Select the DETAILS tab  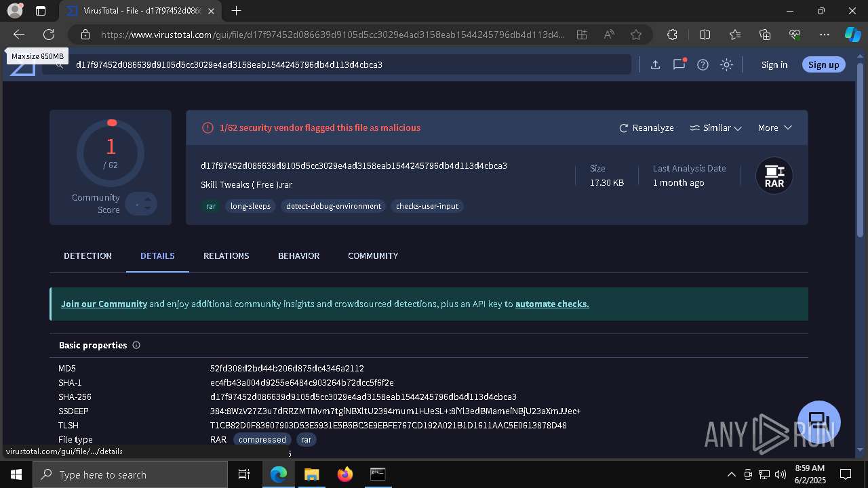click(157, 256)
